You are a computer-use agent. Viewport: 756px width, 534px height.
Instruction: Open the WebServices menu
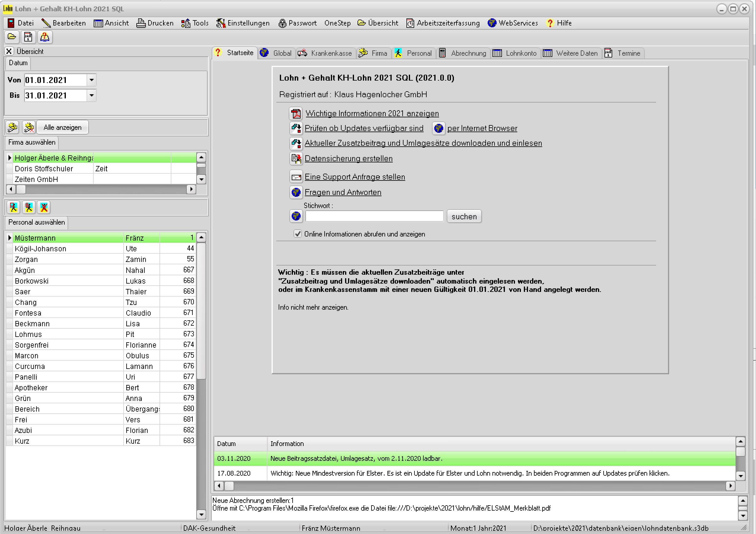point(513,23)
